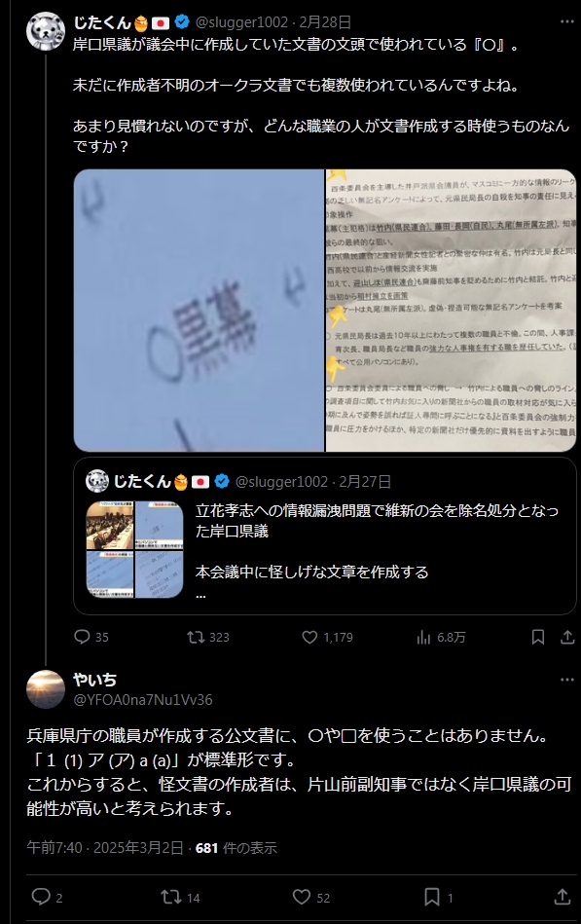Viewport: 581px width, 924px height.
Task: Open the reply icon showing 35 comments
Action: coord(91,637)
